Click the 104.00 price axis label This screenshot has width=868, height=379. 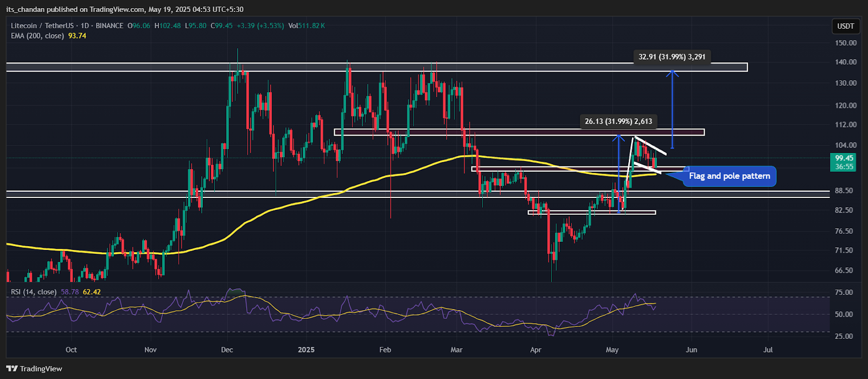pyautogui.click(x=846, y=145)
